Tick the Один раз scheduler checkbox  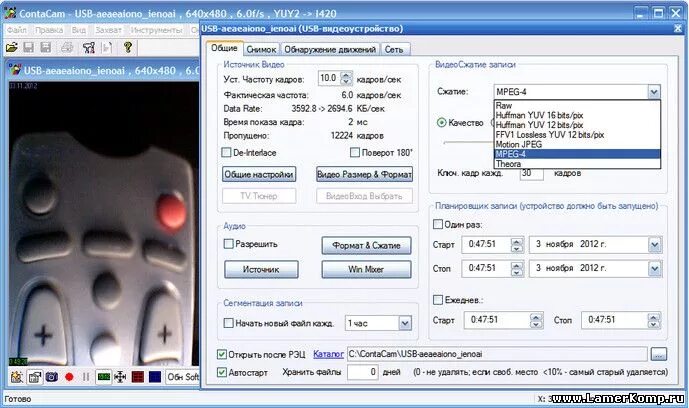[438, 224]
